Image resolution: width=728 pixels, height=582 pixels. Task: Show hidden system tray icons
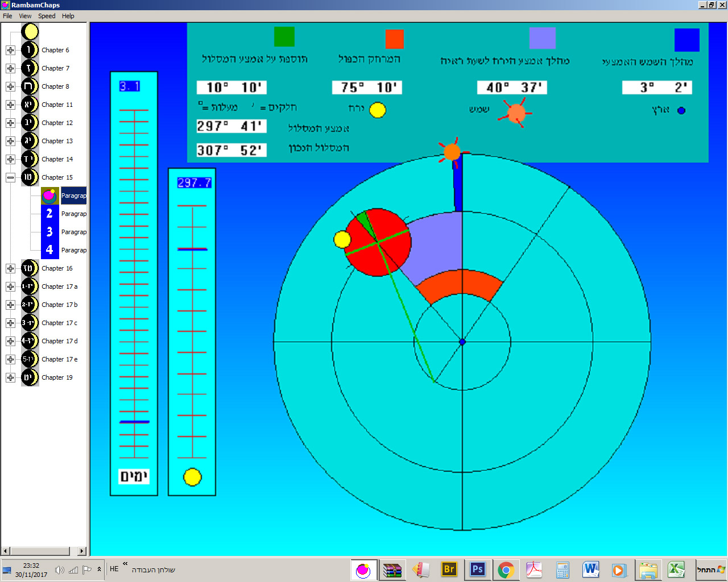[x=99, y=569]
